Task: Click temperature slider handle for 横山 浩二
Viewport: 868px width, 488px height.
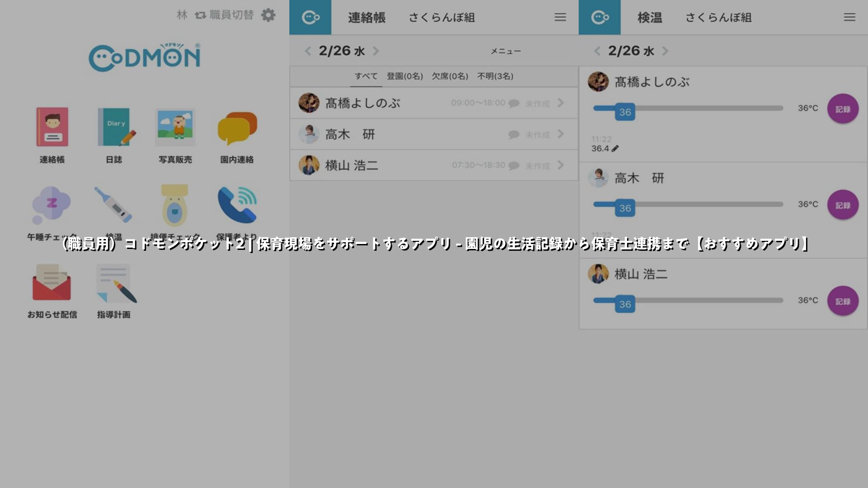Action: tap(625, 305)
